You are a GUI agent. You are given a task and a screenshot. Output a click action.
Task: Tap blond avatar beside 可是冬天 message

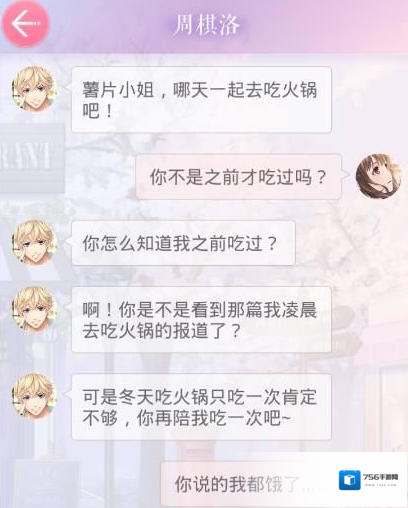coord(34,396)
